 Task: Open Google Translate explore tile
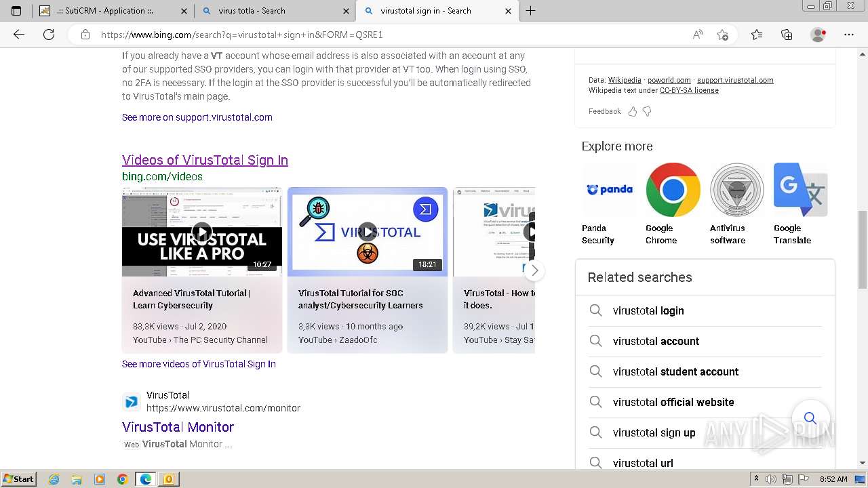click(x=801, y=204)
